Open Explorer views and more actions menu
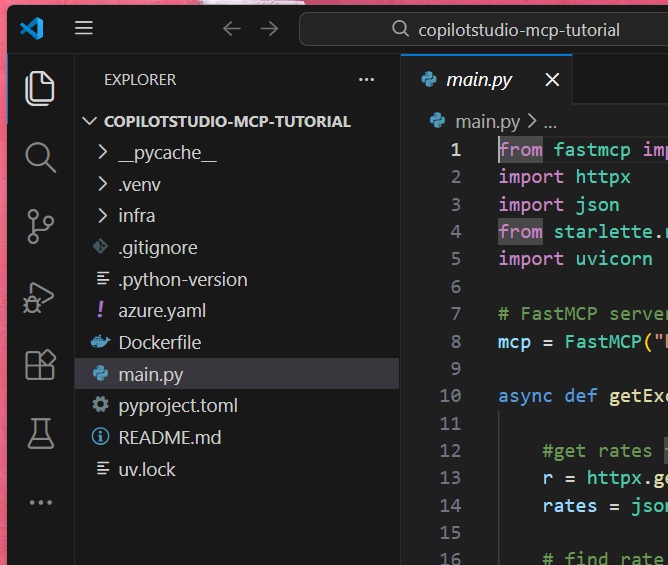The height and width of the screenshot is (565, 668). coord(369,80)
